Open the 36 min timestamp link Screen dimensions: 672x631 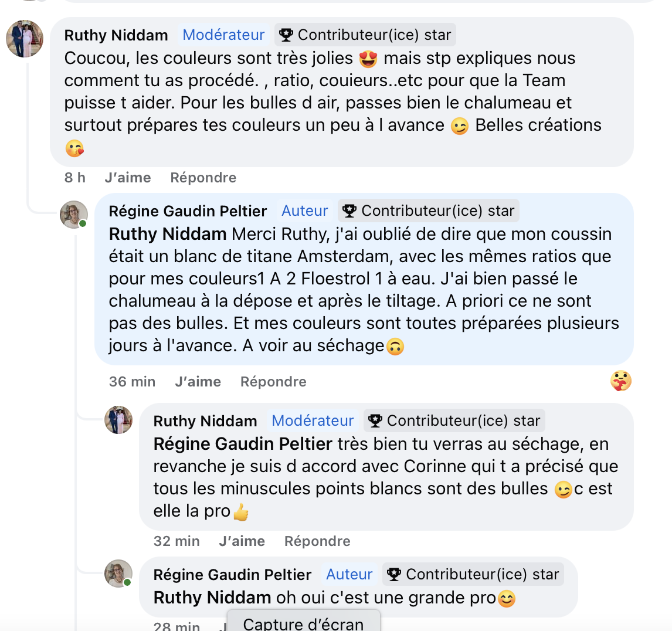(132, 382)
